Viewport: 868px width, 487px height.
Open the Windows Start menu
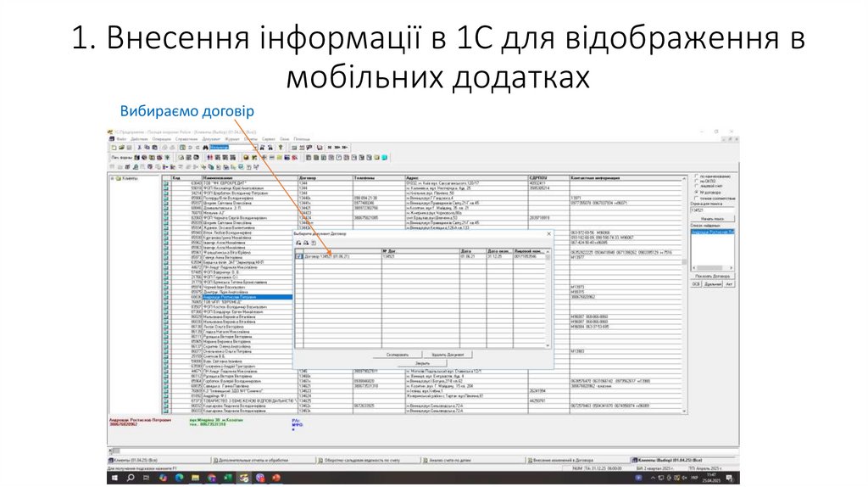pyautogui.click(x=115, y=478)
